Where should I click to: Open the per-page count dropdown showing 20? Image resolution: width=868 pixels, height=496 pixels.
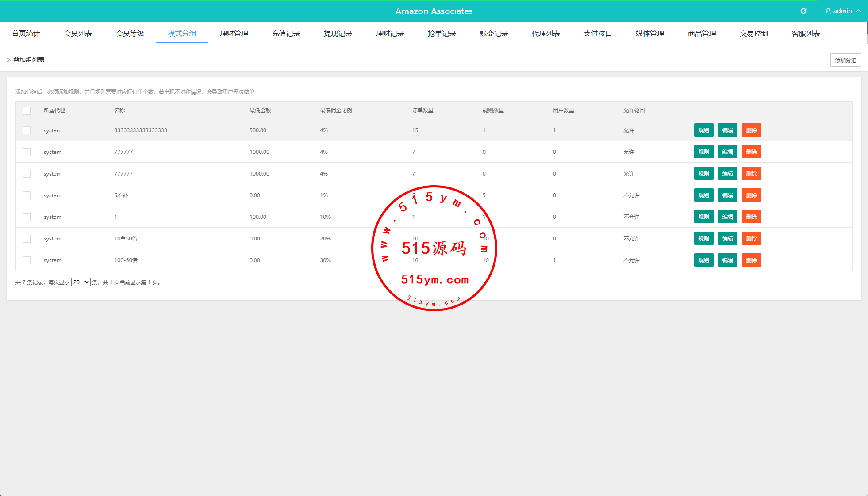coord(81,282)
